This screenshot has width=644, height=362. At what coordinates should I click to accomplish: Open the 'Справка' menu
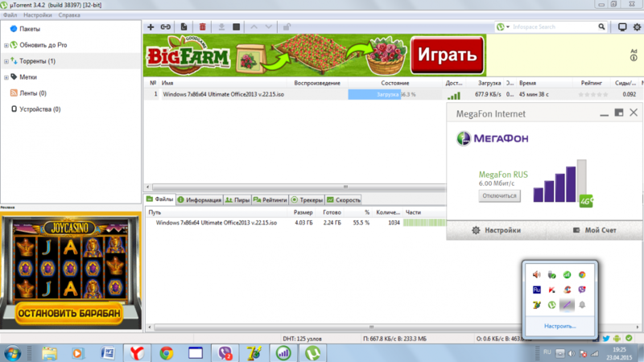(69, 15)
